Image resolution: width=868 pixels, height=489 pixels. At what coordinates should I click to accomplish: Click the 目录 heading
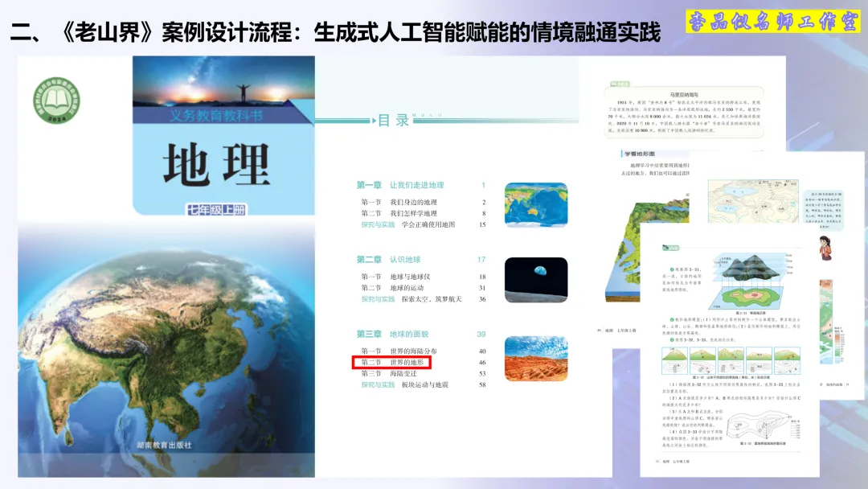394,120
